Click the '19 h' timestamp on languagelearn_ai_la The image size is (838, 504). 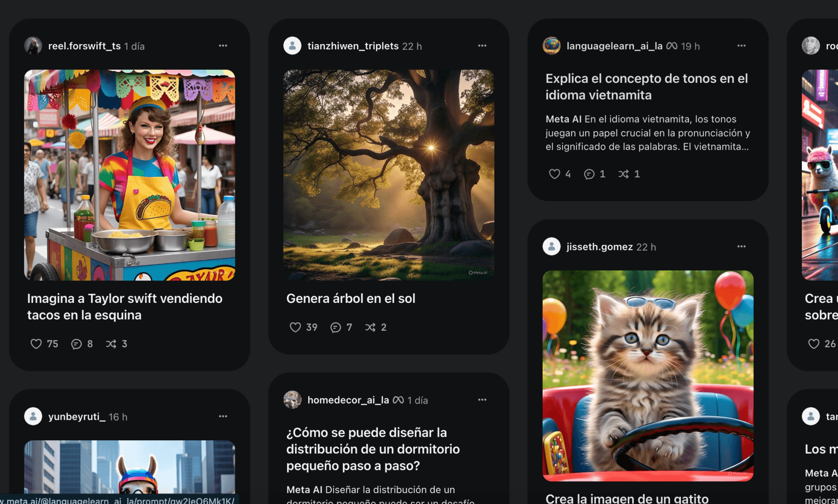coord(690,46)
